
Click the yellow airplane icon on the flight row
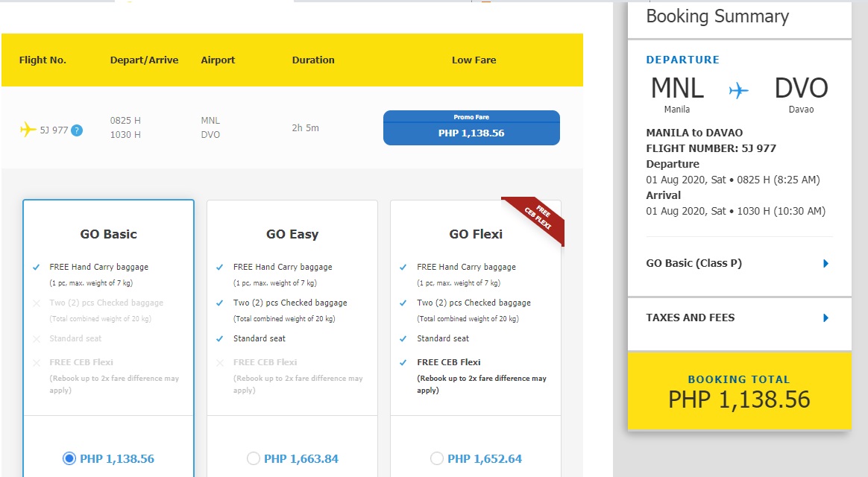(29, 127)
